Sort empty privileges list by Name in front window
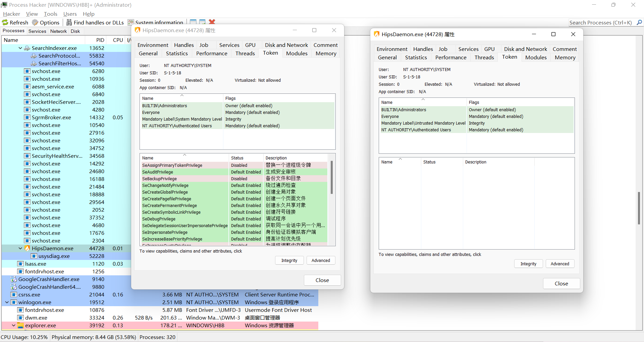Image resolution: width=644 pixels, height=342 pixels. [x=400, y=162]
